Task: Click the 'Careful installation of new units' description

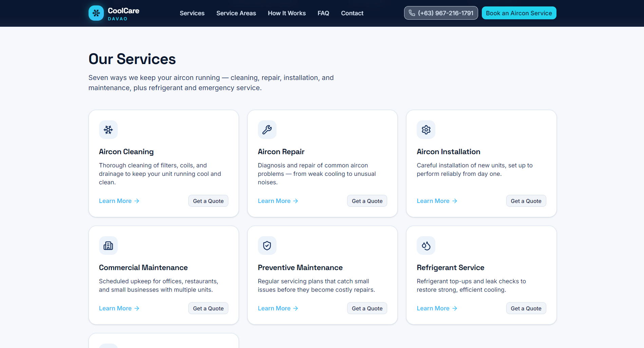Action: (475, 169)
